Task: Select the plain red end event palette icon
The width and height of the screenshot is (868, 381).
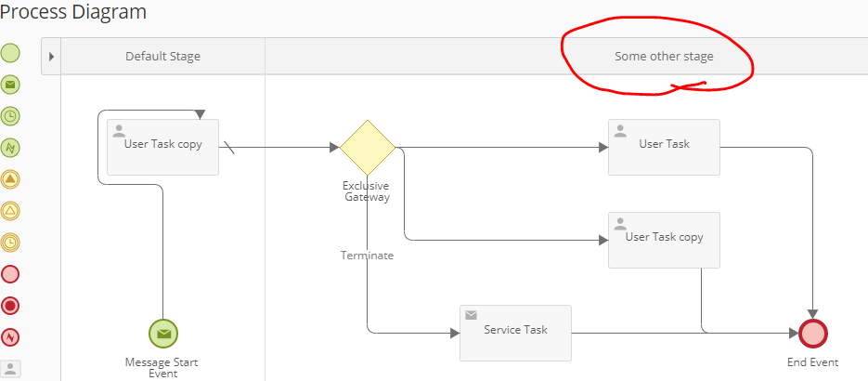Action: (x=10, y=274)
